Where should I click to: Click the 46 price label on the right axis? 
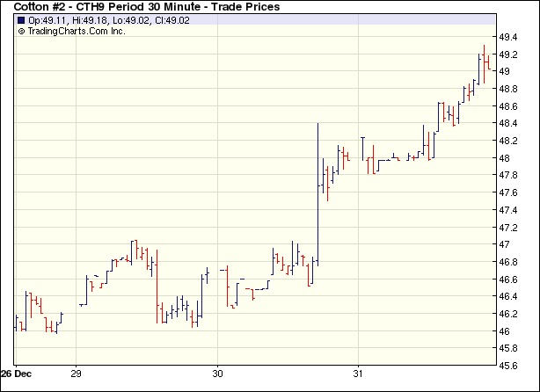pyautogui.click(x=505, y=331)
